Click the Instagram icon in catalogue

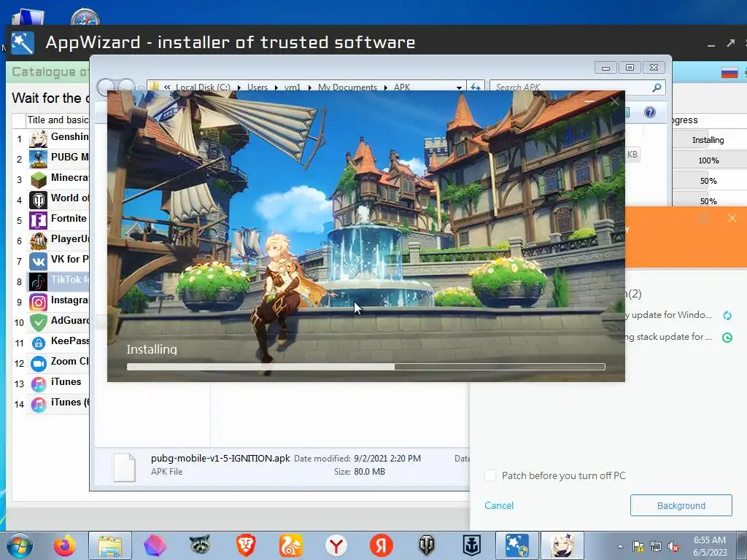[38, 303]
